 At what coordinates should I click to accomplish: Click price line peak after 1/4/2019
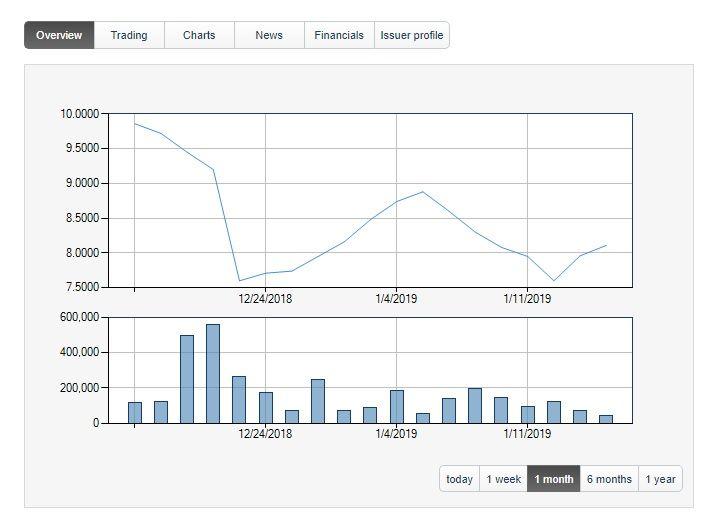pyautogui.click(x=423, y=192)
